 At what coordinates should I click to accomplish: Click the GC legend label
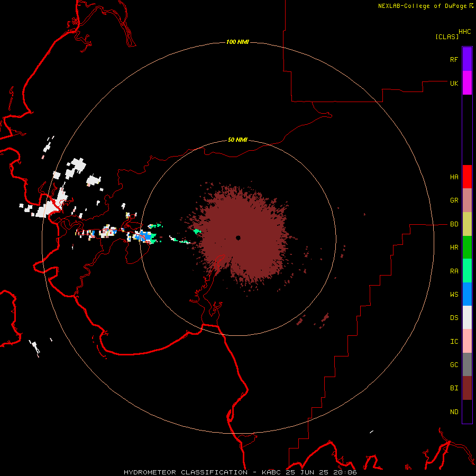pyautogui.click(x=454, y=364)
